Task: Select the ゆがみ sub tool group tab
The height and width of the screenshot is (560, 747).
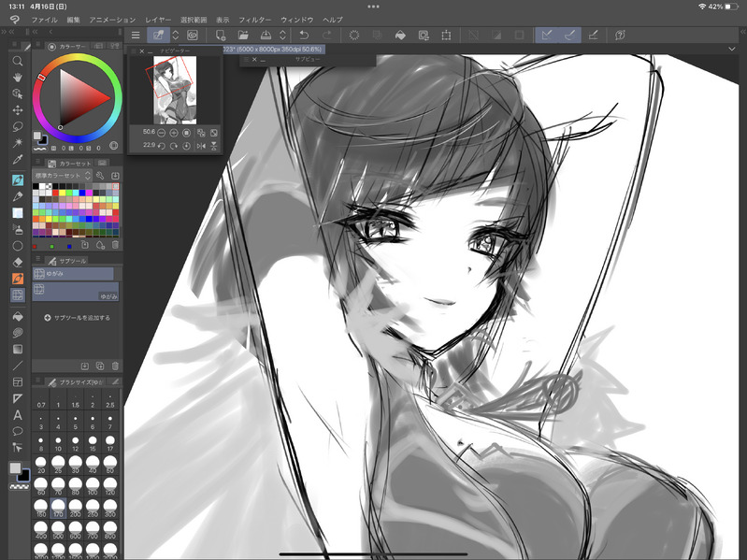Action: click(x=73, y=273)
